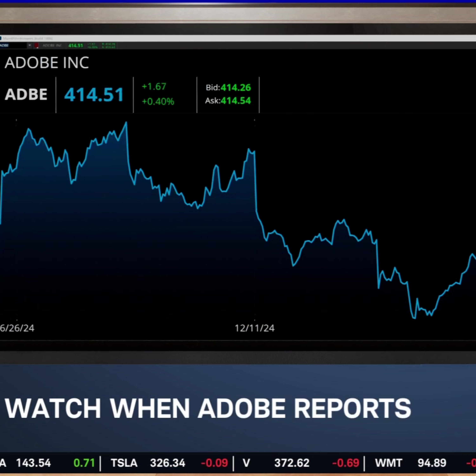Click the small ADOBE INC toolbar label

pos(52,46)
